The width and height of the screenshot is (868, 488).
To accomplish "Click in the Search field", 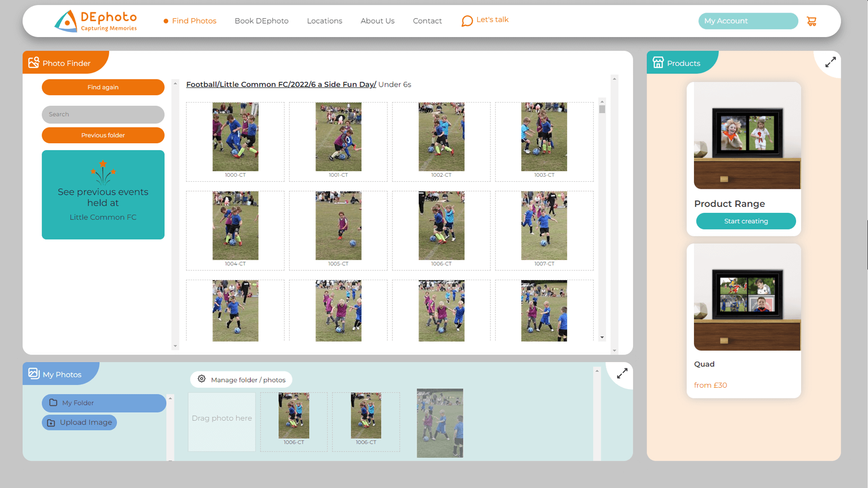I will pos(103,114).
